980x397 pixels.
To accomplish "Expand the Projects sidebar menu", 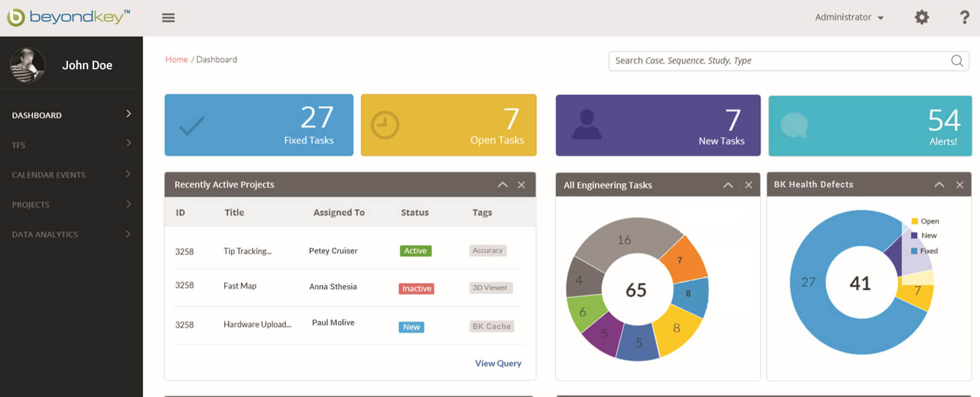I will point(71,205).
